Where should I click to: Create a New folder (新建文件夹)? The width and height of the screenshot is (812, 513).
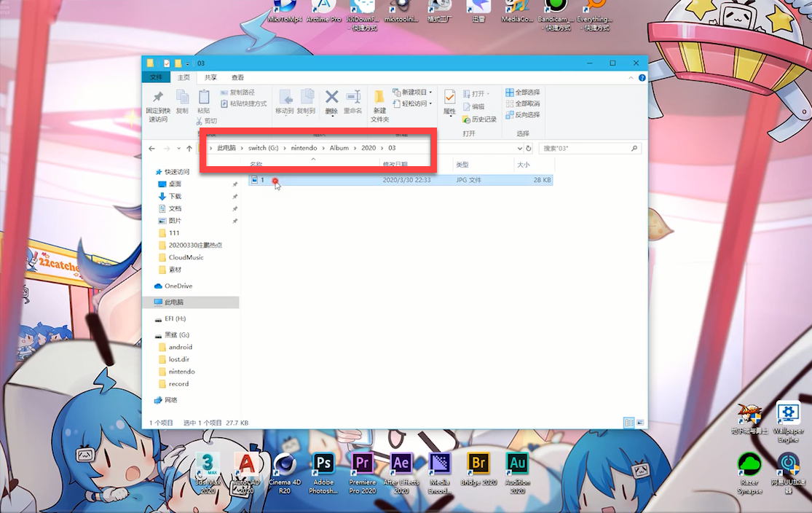tap(379, 106)
